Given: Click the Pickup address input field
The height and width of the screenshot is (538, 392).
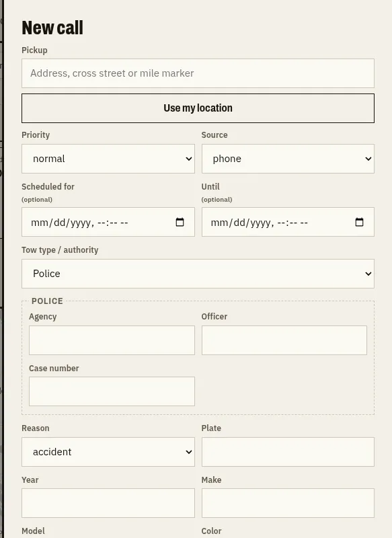Looking at the screenshot, I should (198, 73).
